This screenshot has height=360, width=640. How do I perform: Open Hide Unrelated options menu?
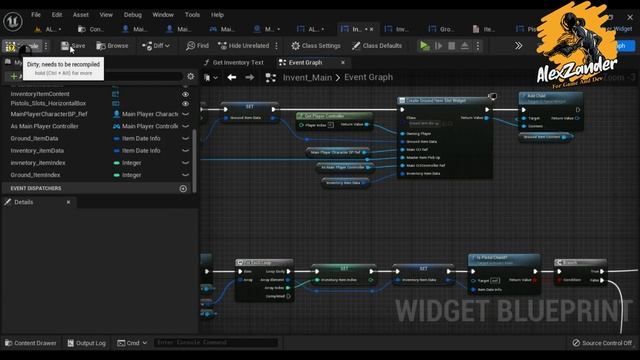click(x=277, y=46)
